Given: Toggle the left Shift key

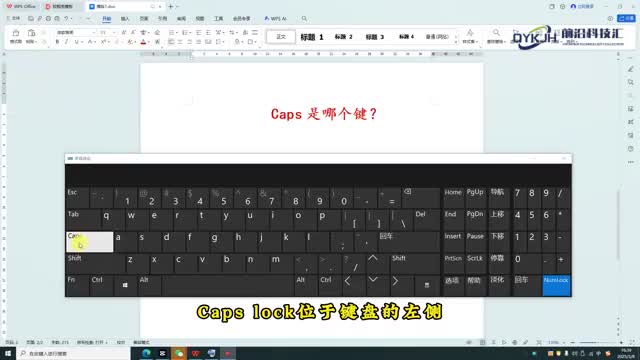Looking at the screenshot, I should [x=95, y=263].
